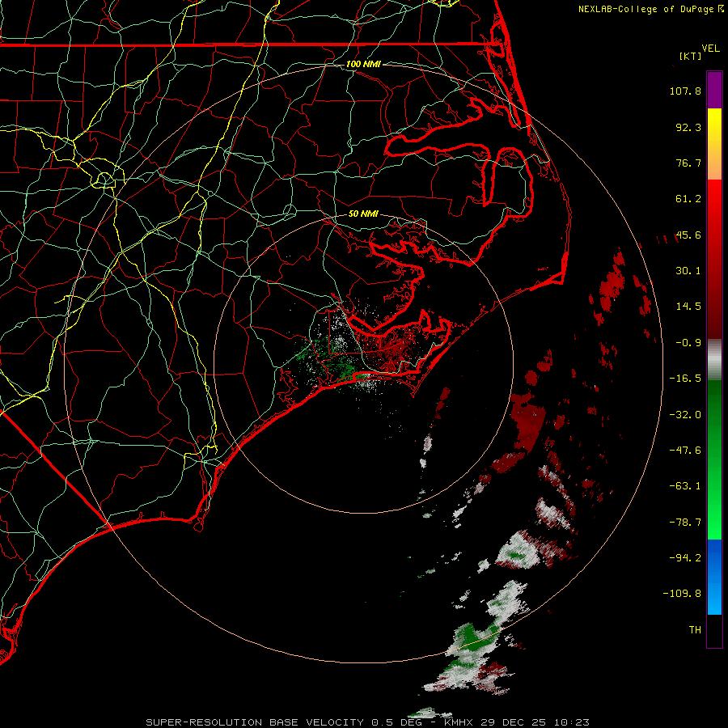This screenshot has height=728, width=728.
Task: Click the 50 NMI range ring label
Action: (x=363, y=214)
